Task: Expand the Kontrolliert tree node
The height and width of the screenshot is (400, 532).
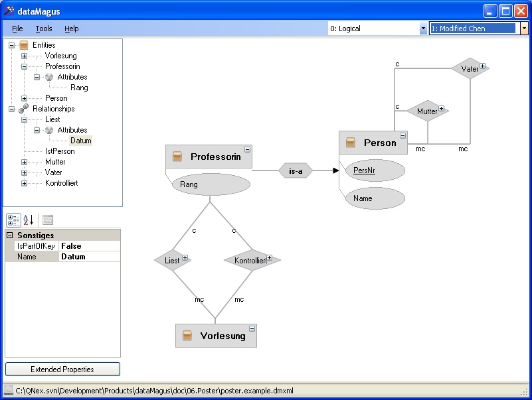Action: point(24,183)
